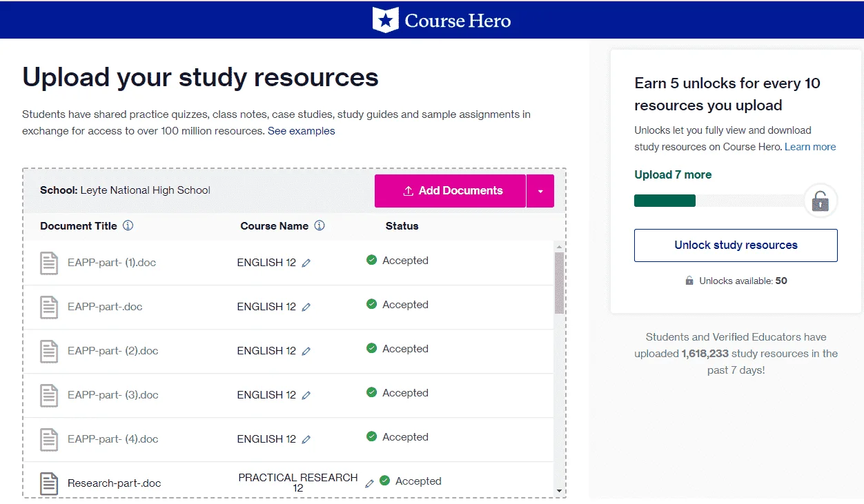Image resolution: width=864 pixels, height=504 pixels.
Task: Open info icon next to Document Title
Action: [x=128, y=225]
